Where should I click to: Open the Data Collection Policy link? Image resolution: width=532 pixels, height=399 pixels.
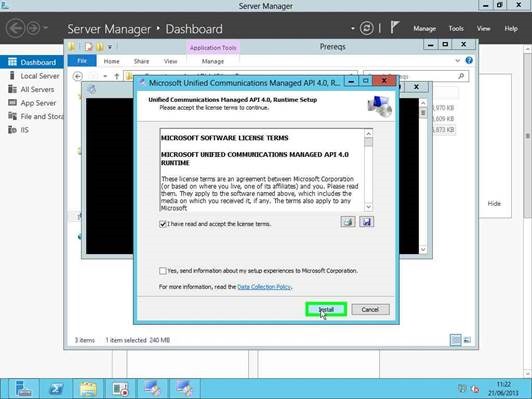coord(264,287)
